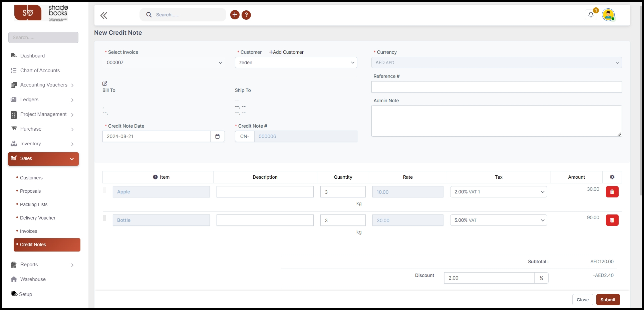
Task: Click Inventory boxes icon
Action: pyautogui.click(x=14, y=144)
